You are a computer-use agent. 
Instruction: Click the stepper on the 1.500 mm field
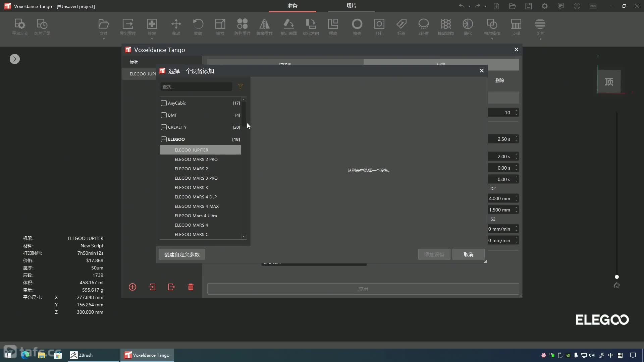[517, 210]
